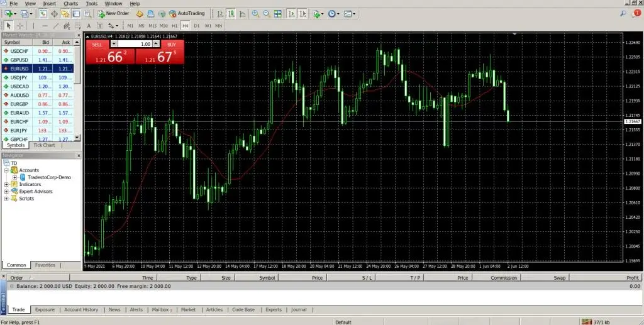The image size is (644, 325).
Task: Select the Trendline drawing tool
Action: coord(56,25)
